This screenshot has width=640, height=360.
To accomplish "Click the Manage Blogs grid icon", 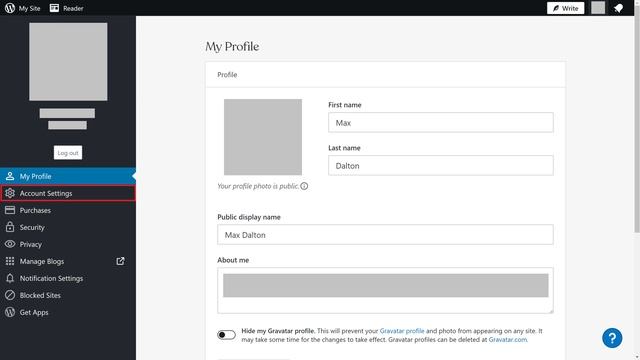I will (x=10, y=261).
